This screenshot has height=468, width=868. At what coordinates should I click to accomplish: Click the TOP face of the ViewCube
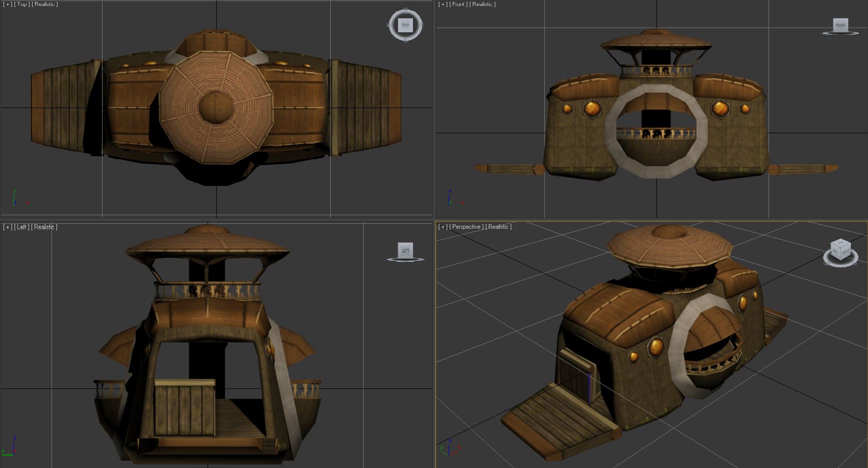[x=405, y=25]
